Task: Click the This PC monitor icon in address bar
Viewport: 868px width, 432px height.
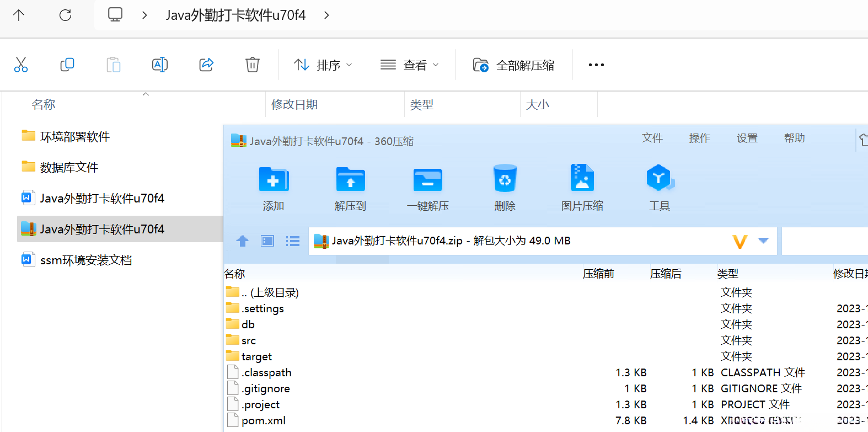Action: click(x=115, y=15)
